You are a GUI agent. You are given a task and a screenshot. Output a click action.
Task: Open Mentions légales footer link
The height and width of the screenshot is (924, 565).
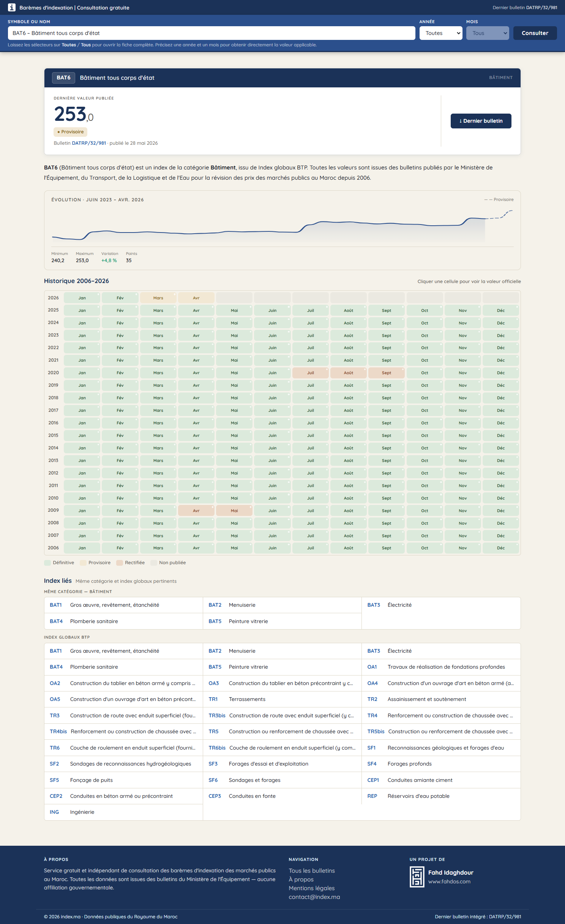312,888
